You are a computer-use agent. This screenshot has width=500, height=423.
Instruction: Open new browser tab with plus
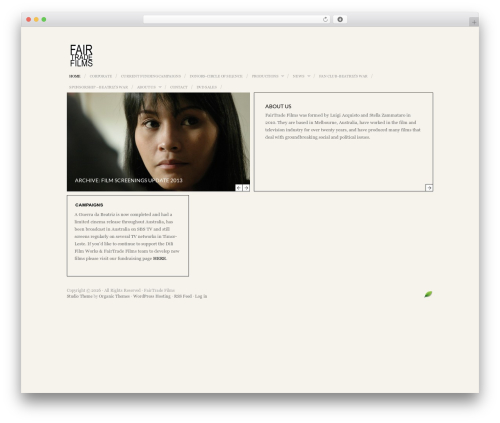tap(474, 22)
